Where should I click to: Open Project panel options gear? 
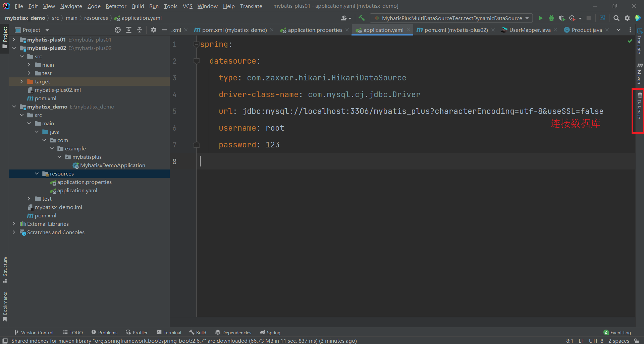pos(153,30)
